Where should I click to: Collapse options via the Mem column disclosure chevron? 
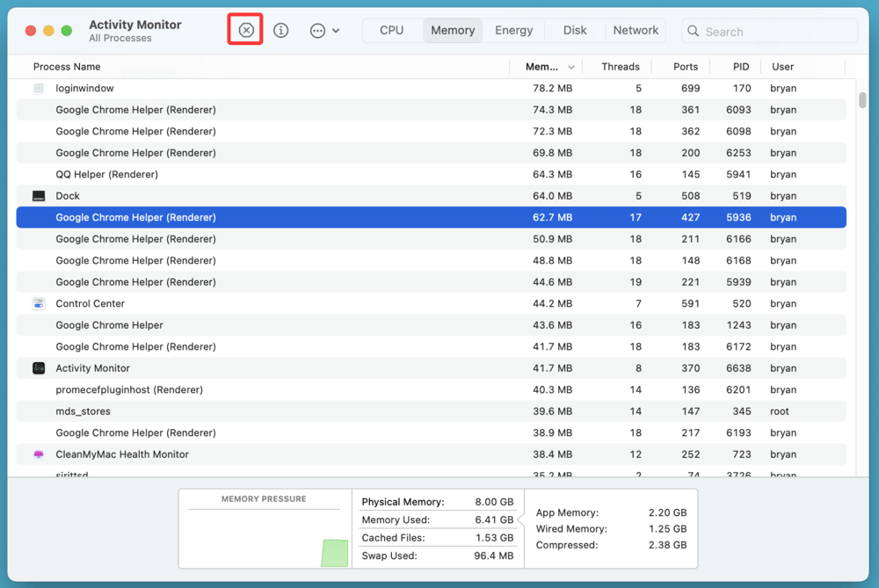(x=570, y=66)
